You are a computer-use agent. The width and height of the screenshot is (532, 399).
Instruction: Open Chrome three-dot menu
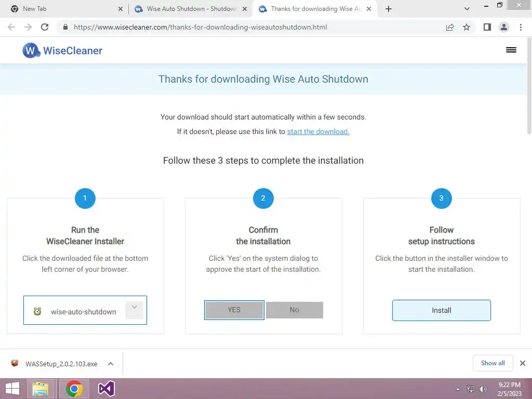(x=521, y=27)
